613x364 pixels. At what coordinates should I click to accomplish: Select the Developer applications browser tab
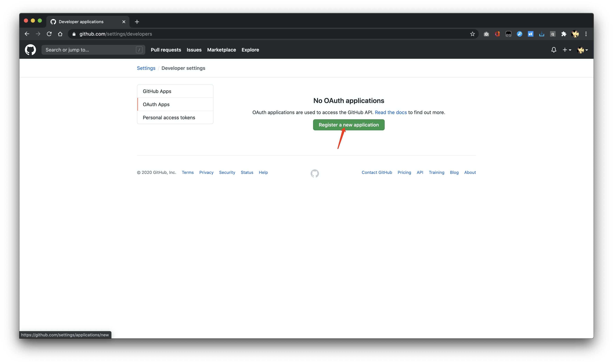coord(88,22)
